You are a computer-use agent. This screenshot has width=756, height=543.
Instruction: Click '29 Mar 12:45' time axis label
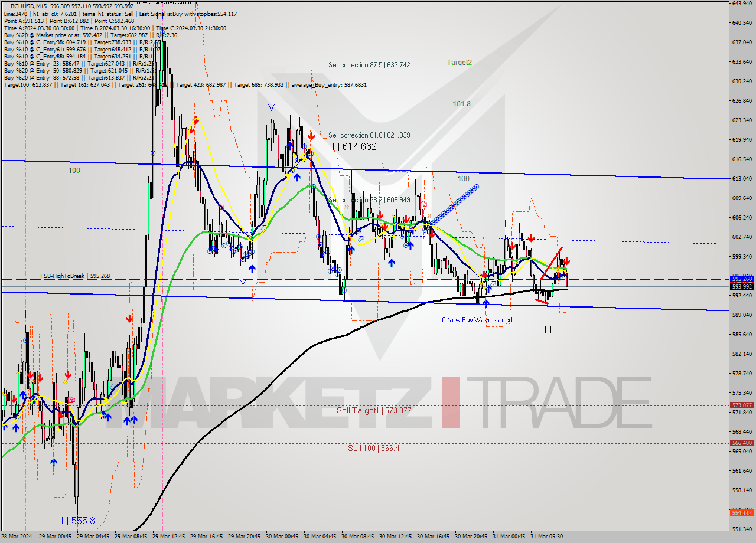pyautogui.click(x=170, y=537)
